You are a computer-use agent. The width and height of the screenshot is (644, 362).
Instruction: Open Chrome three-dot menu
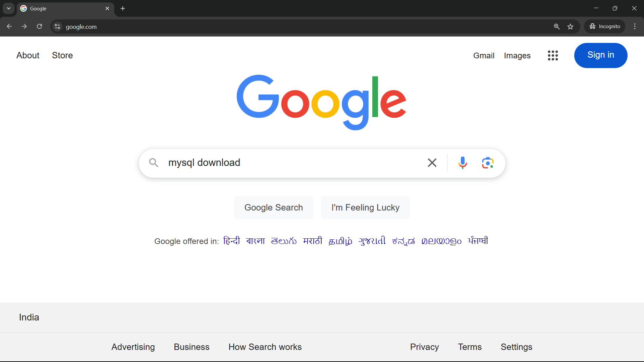click(x=635, y=26)
